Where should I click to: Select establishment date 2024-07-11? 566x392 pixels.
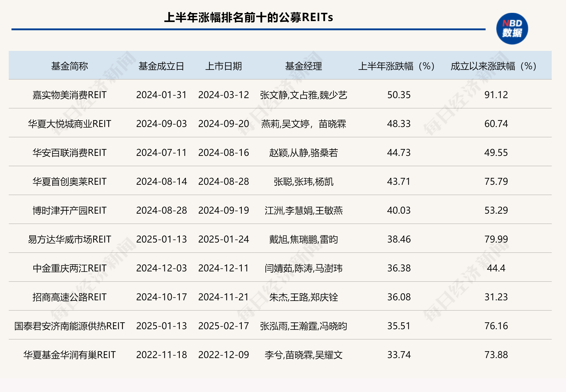point(162,152)
